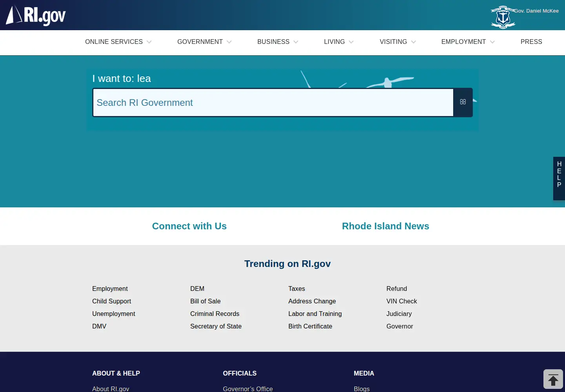The height and width of the screenshot is (392, 565).
Task: Click the 'I want to: lea' text
Action: click(122, 78)
